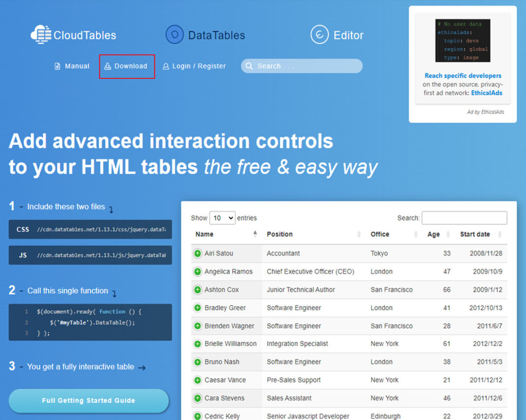Click the CloudTables cloud logo icon
Image resolution: width=526 pixels, height=420 pixels.
pyautogui.click(x=41, y=34)
